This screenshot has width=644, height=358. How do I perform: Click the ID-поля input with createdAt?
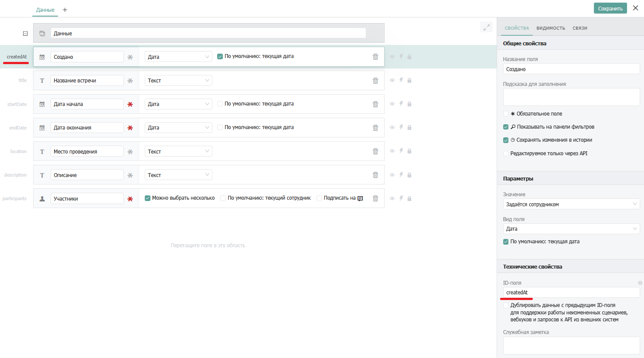click(571, 293)
